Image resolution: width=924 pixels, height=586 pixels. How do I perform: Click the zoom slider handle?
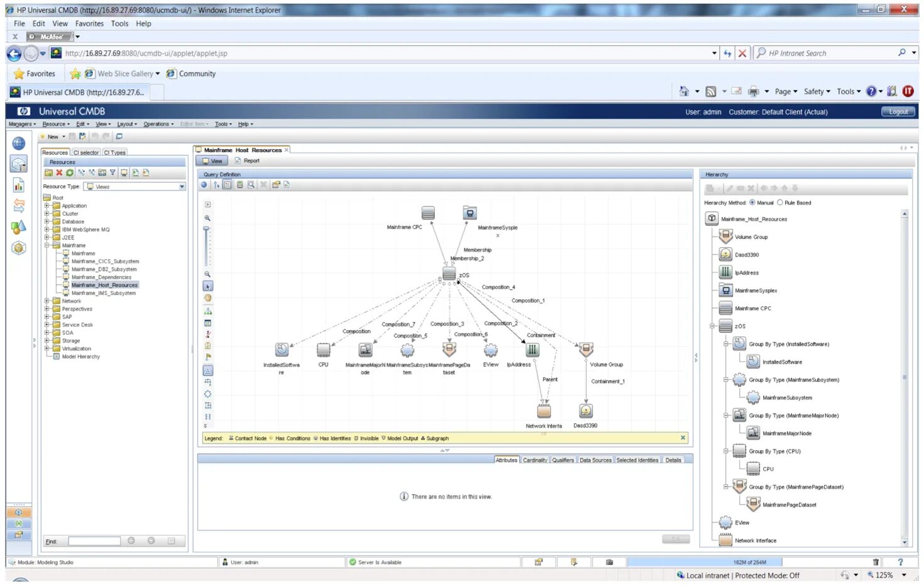point(206,230)
